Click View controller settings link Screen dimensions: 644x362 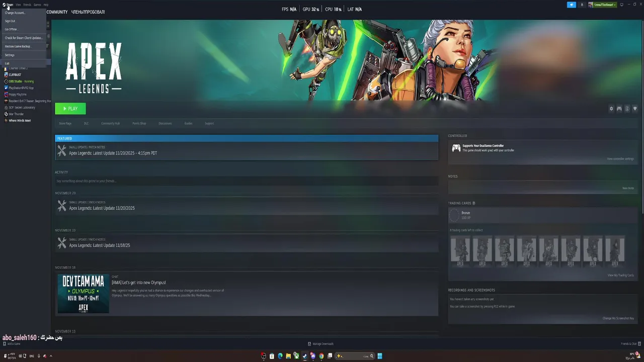pyautogui.click(x=620, y=159)
